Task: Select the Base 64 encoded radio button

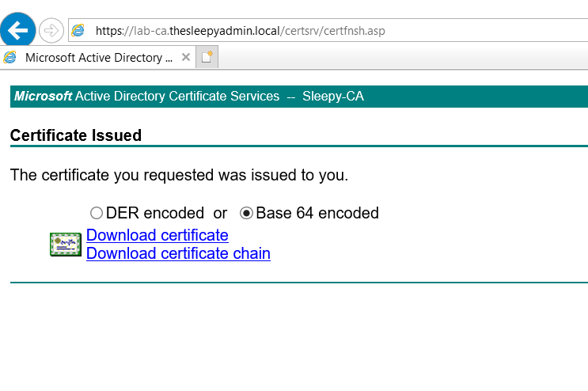Action: click(x=246, y=213)
